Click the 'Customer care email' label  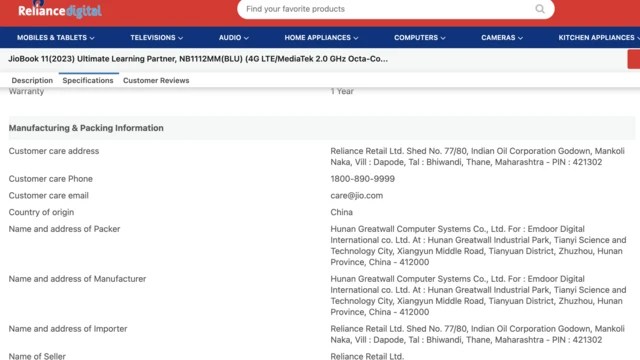(49, 196)
